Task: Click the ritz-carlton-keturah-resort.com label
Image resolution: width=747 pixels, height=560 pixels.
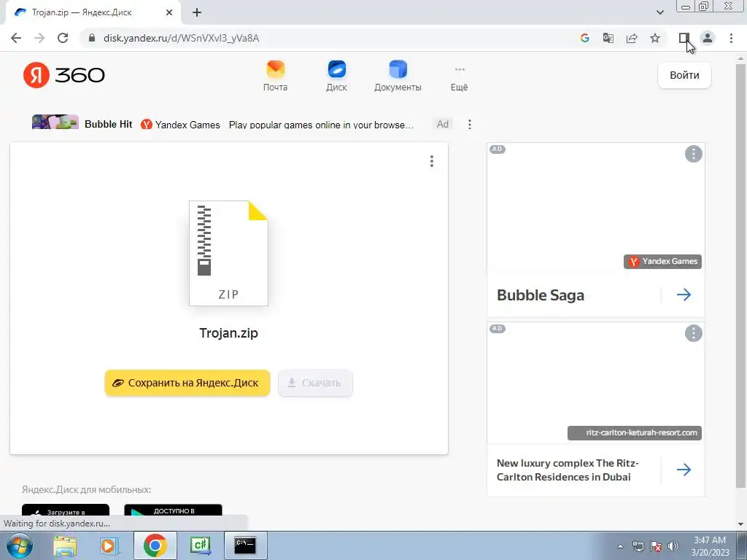Action: [x=635, y=433]
